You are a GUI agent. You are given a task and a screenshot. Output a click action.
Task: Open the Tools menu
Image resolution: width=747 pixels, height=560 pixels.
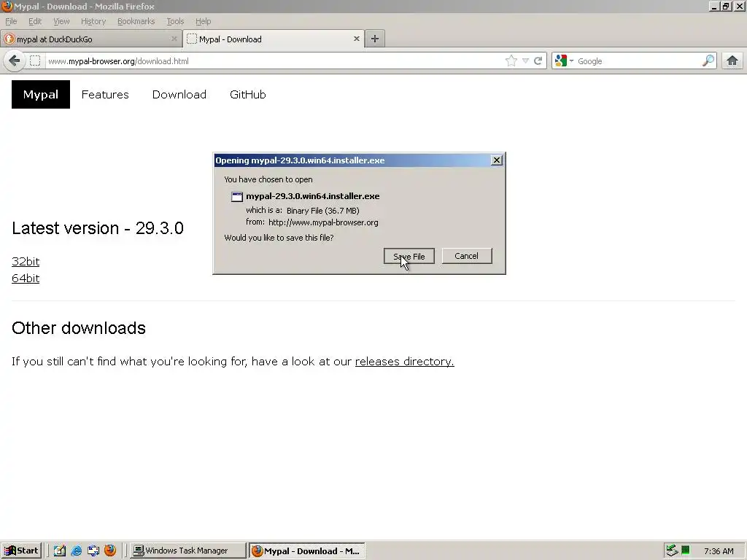click(x=175, y=21)
